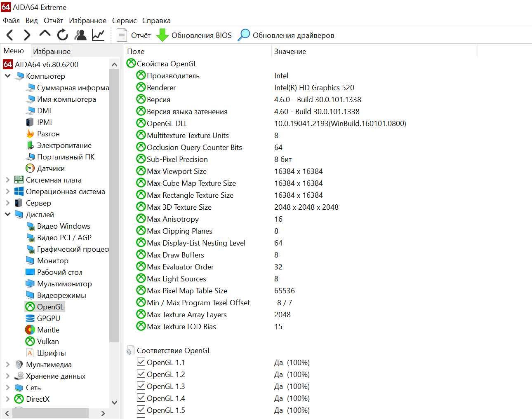Expand the DirectX tree node

7,399
